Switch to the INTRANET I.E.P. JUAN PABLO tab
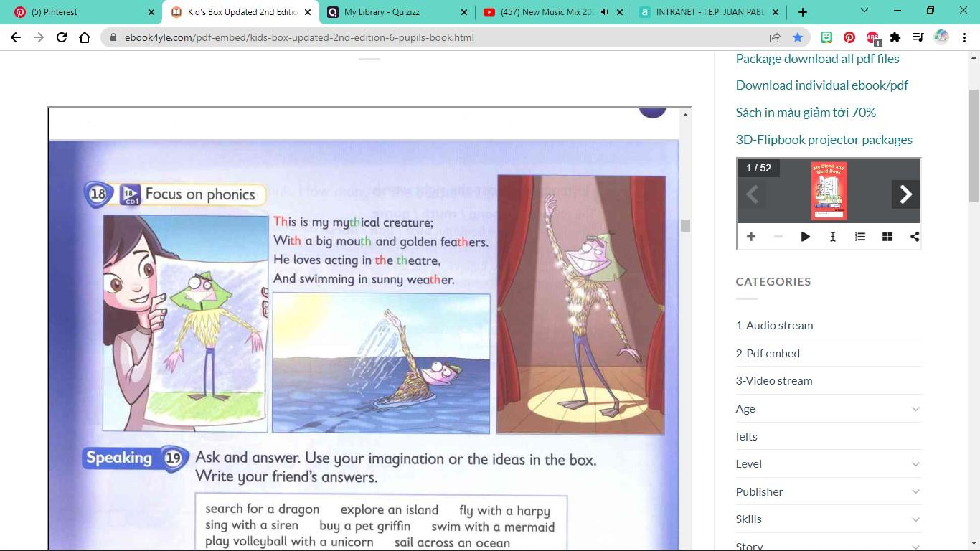The image size is (980, 551). coord(710,12)
